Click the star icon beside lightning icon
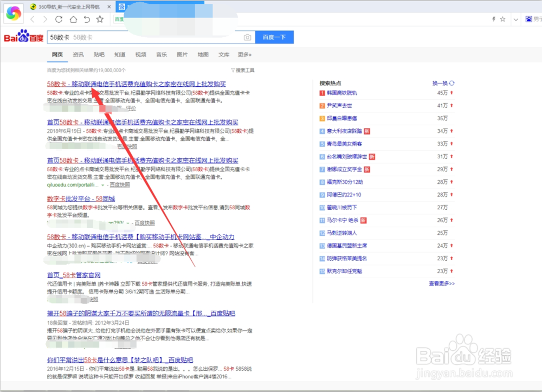 (x=502, y=20)
